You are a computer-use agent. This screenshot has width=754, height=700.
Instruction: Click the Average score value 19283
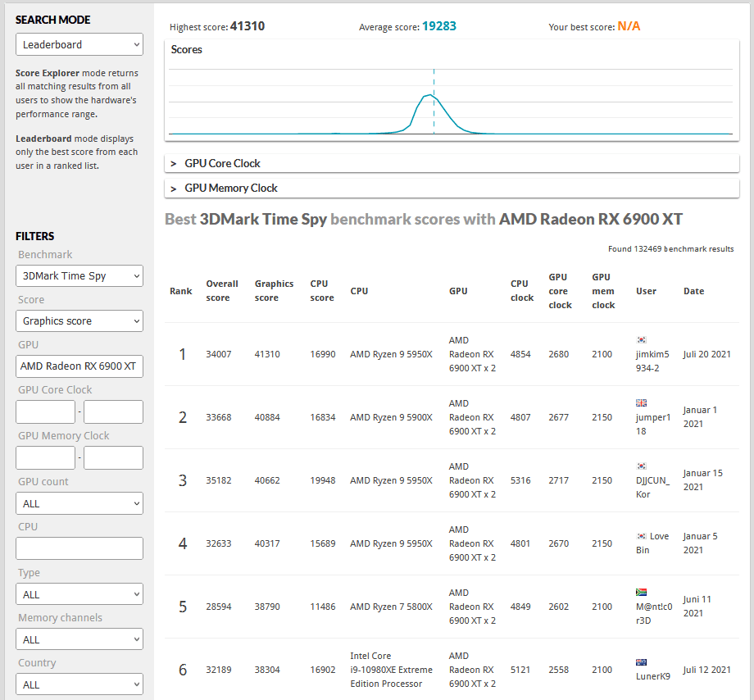coord(439,26)
